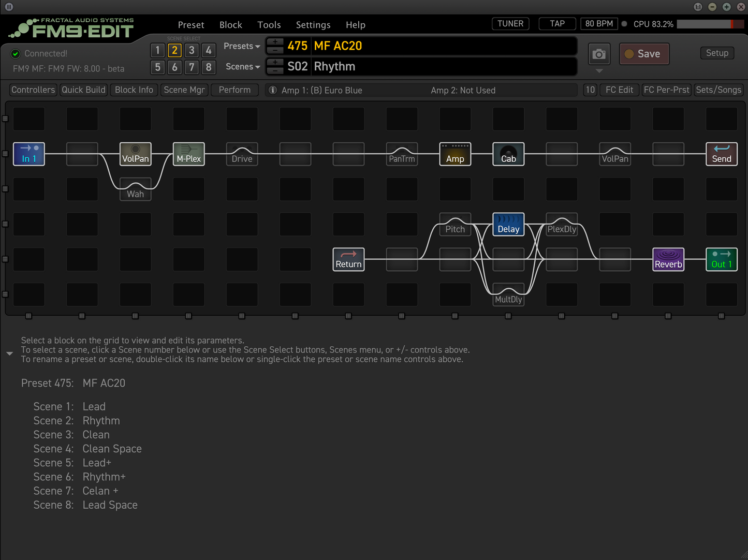Click the Save button
Image resolution: width=748 pixels, height=560 pixels.
(644, 54)
